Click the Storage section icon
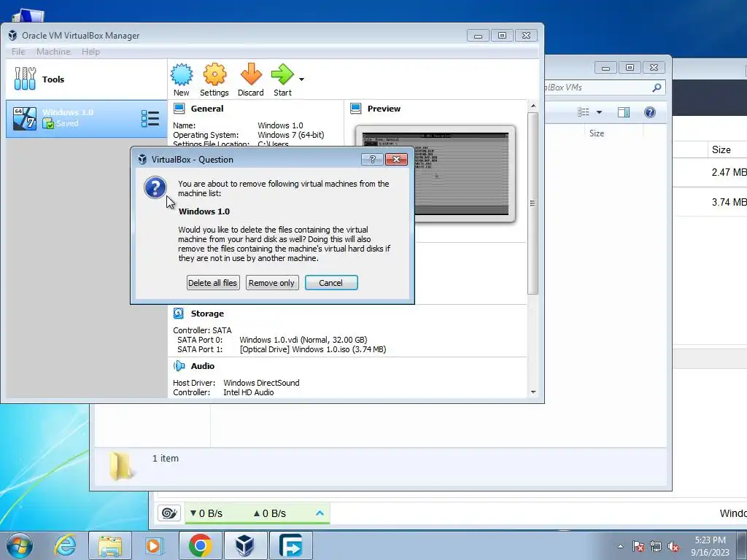The height and width of the screenshot is (560, 747). tap(179, 314)
